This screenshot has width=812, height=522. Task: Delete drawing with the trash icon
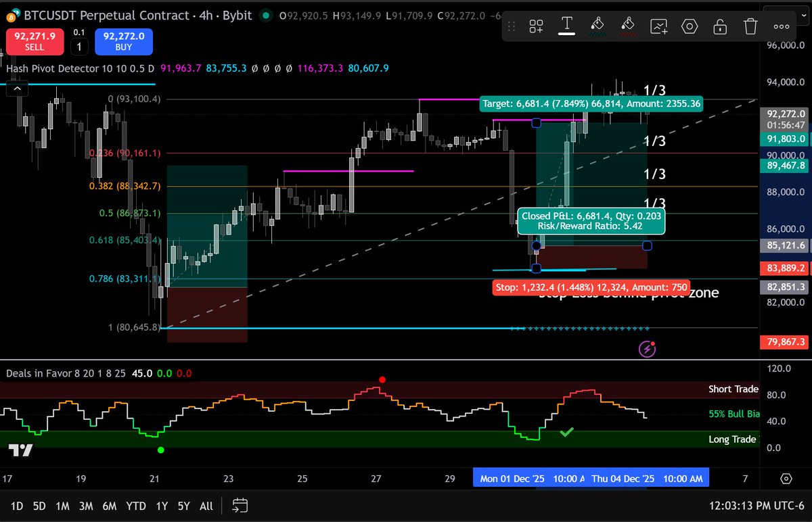(x=750, y=26)
